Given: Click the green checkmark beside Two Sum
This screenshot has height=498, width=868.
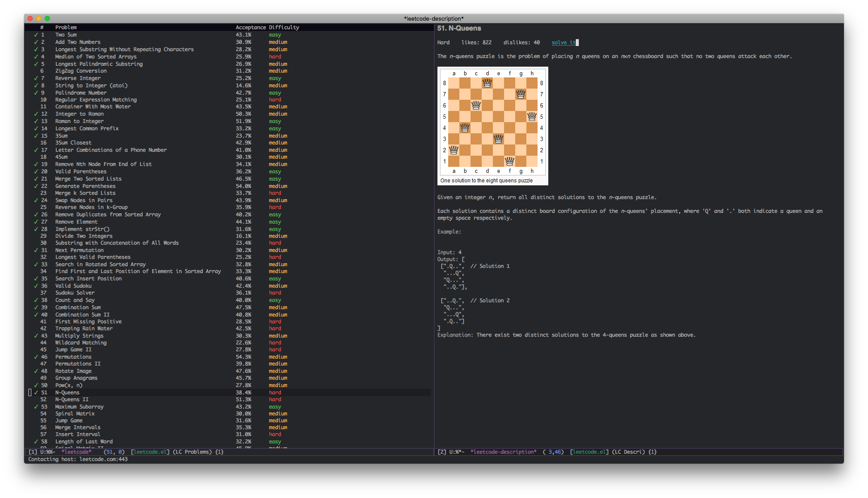Looking at the screenshot, I should coord(36,35).
